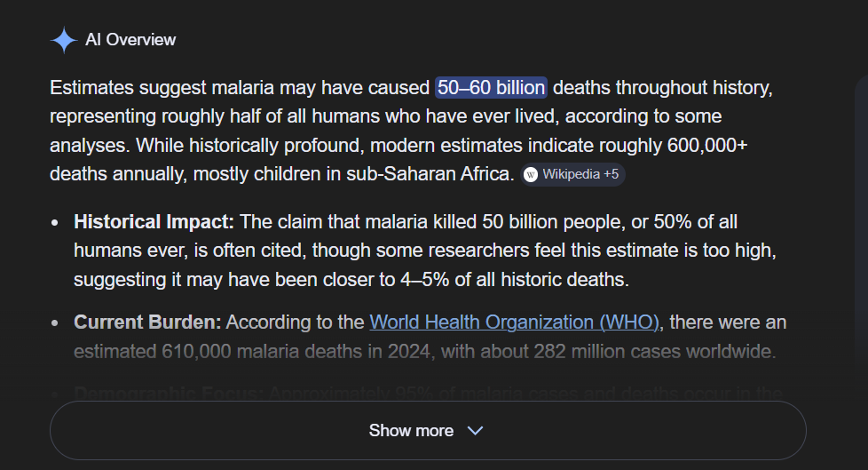Click the faded "Demographic Focus:" heading
The height and width of the screenshot is (470, 868).
(169, 393)
